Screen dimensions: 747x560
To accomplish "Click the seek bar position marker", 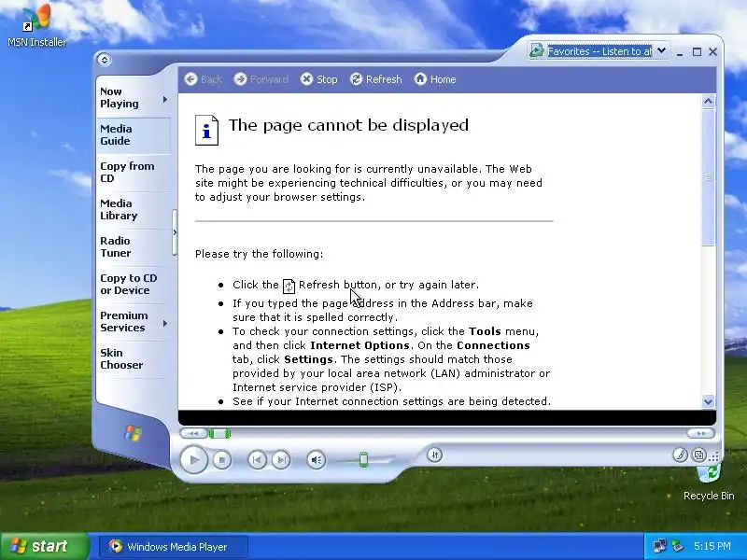I will tap(219, 434).
